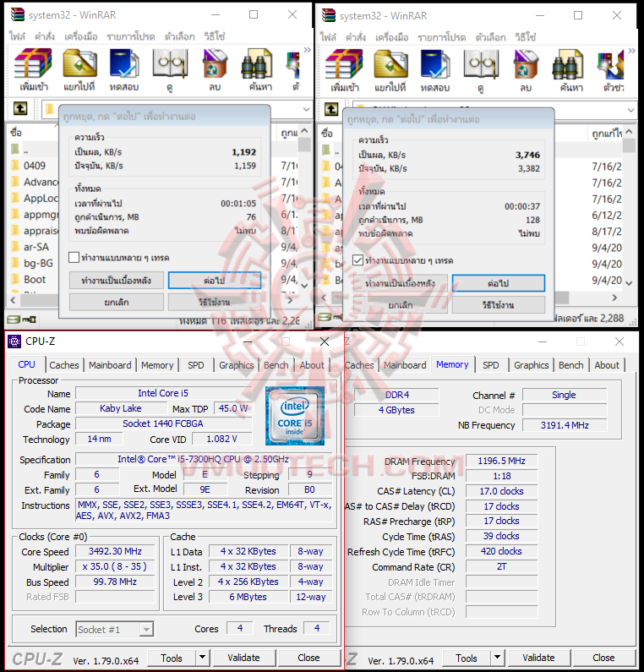Open รายการโปรด (Favorites) menu in left WinRAR
Image resolution: width=644 pixels, height=672 pixels.
131,36
